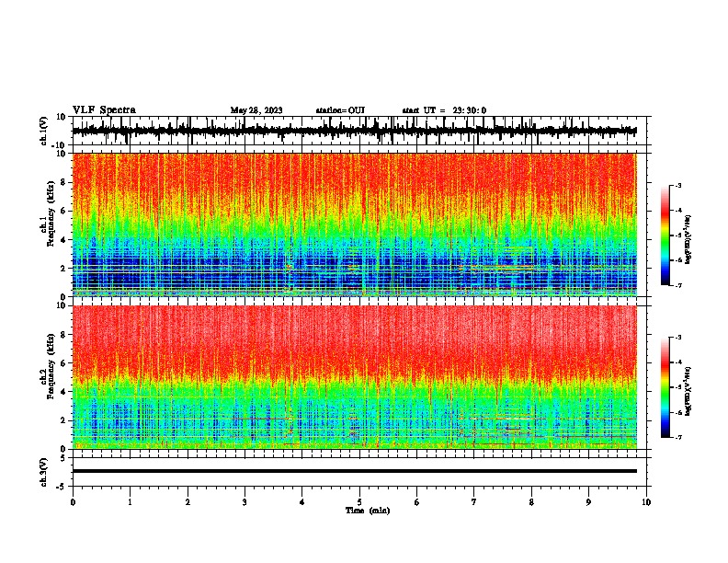Click the "VLF Spectra" title text
The image size is (728, 563).
[x=104, y=110]
